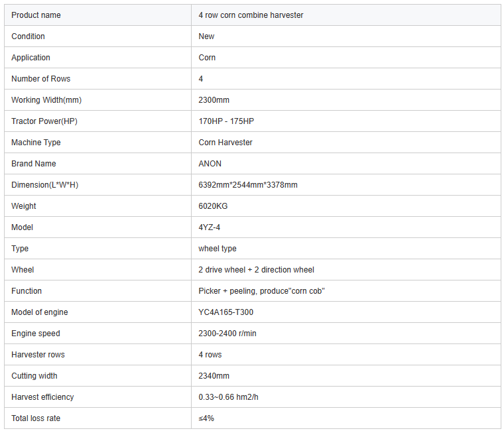
Task: Select the Application value Corn
Action: (x=207, y=58)
